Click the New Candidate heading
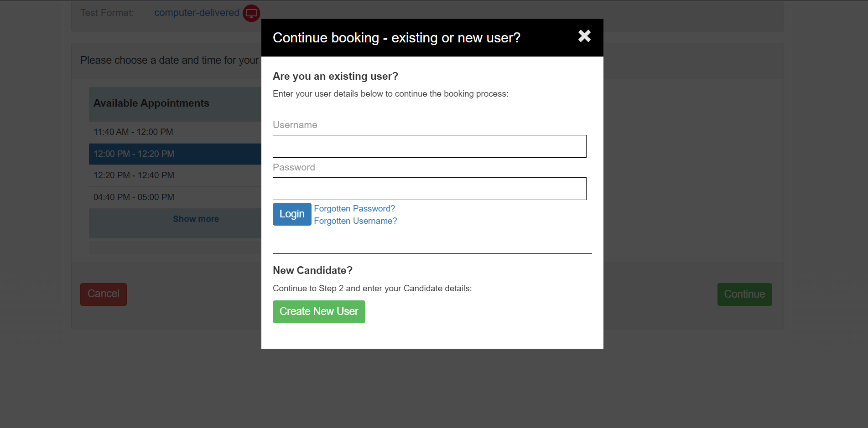 [312, 270]
